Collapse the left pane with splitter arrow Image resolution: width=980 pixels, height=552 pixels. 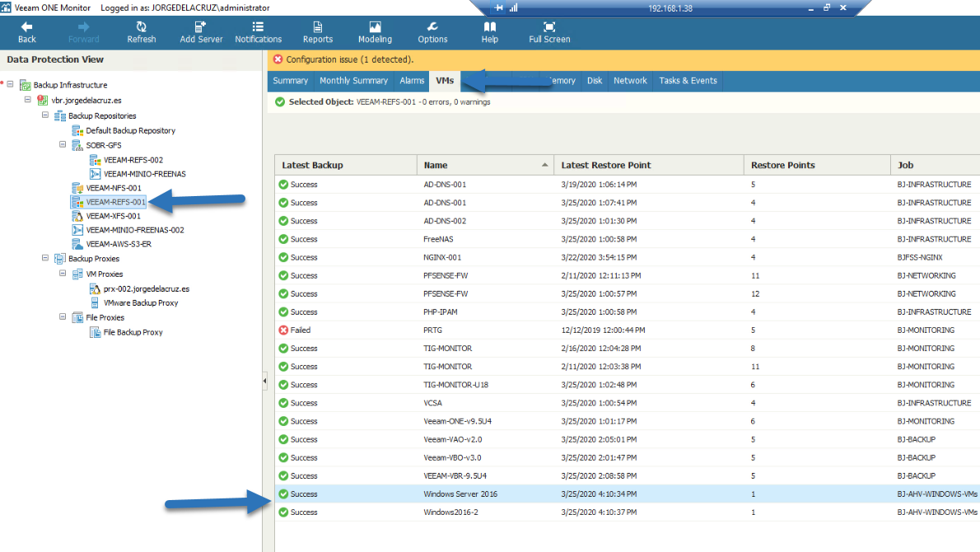(265, 380)
